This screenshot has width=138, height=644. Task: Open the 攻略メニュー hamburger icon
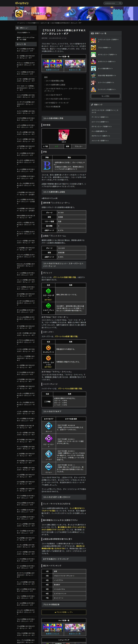pyautogui.click(x=17, y=28)
